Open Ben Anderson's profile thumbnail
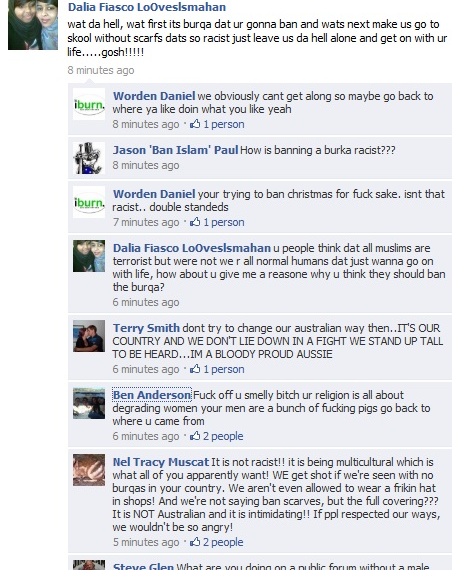Viewport: 452px width, 572px height. [89, 403]
